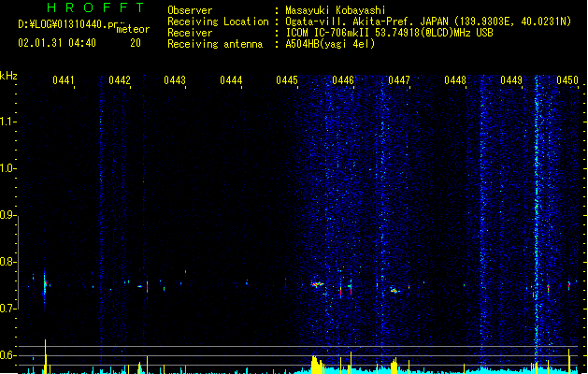Click the 0441 time marker
This screenshot has height=374, width=588.
(x=64, y=80)
